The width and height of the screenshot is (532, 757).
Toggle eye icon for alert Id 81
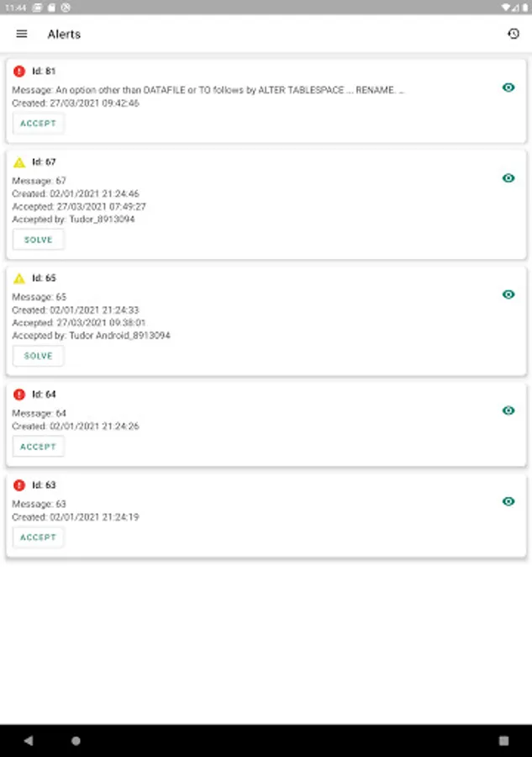click(x=508, y=87)
